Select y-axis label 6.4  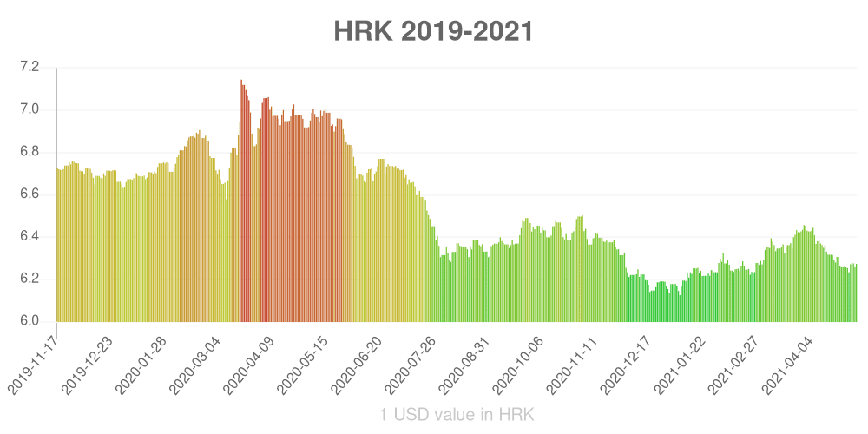click(x=30, y=237)
